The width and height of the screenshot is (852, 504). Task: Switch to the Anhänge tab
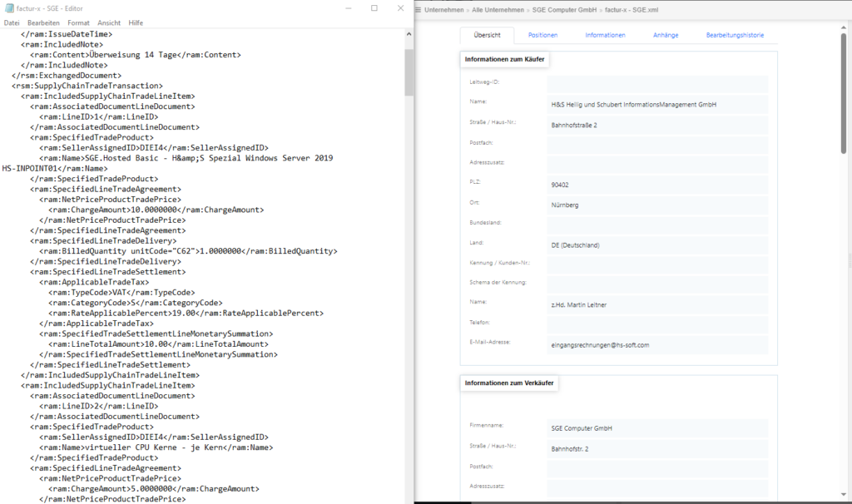click(x=666, y=35)
